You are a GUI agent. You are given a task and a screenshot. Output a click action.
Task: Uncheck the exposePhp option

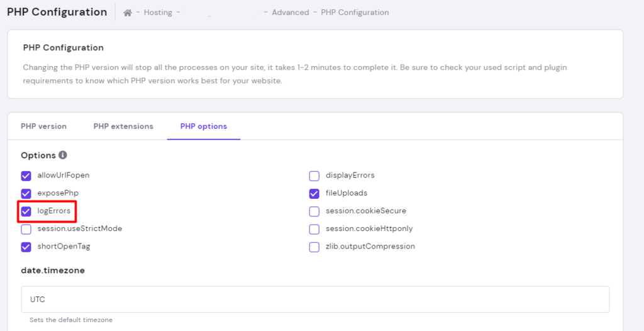pyautogui.click(x=26, y=193)
